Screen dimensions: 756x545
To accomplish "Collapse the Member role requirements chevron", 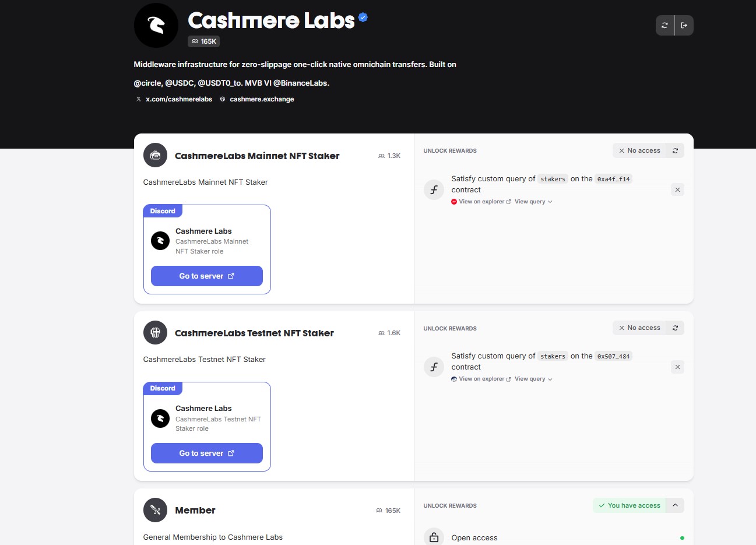I will pos(675,505).
